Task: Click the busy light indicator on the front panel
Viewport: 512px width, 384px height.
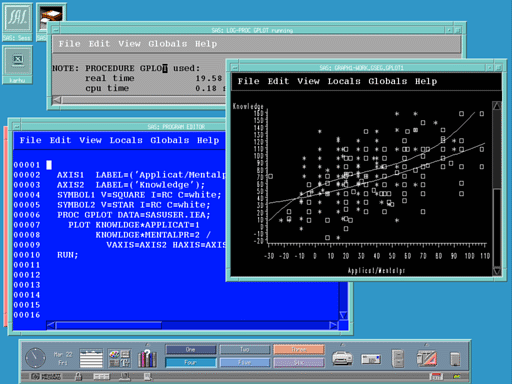Action: tap(457, 377)
